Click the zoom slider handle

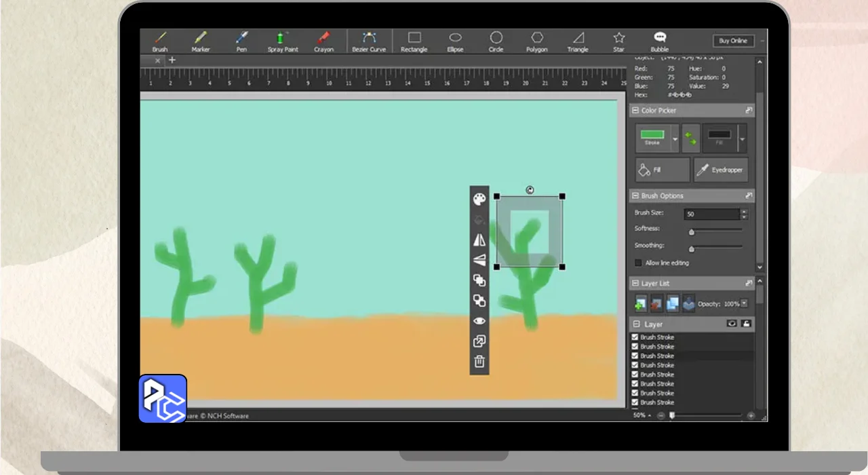tap(673, 415)
